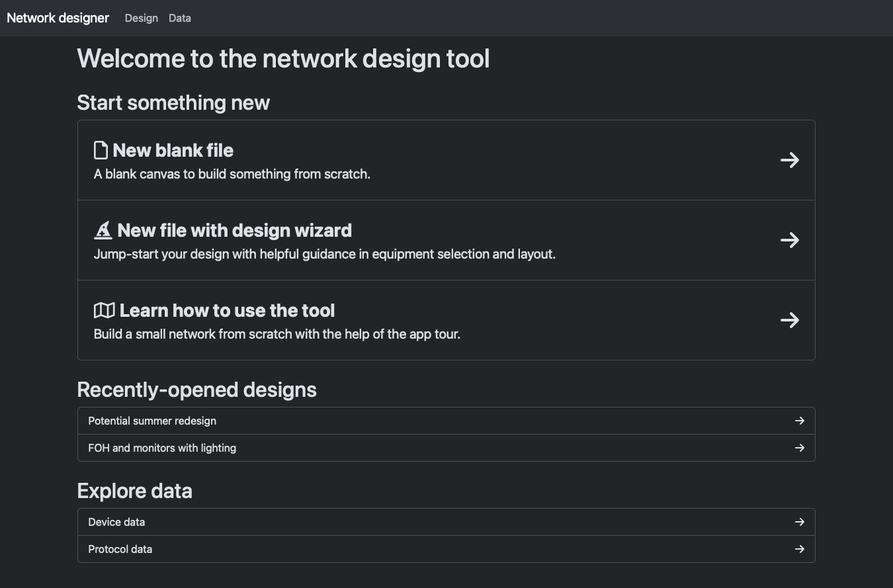Open FOH and monitors with lighting

point(162,448)
